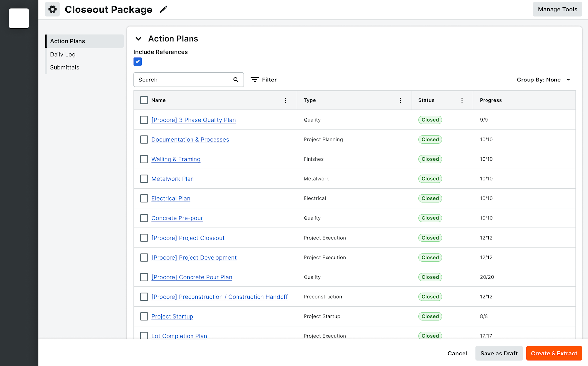Click the white logo square in sidebar
Image resolution: width=588 pixels, height=366 pixels.
19,18
